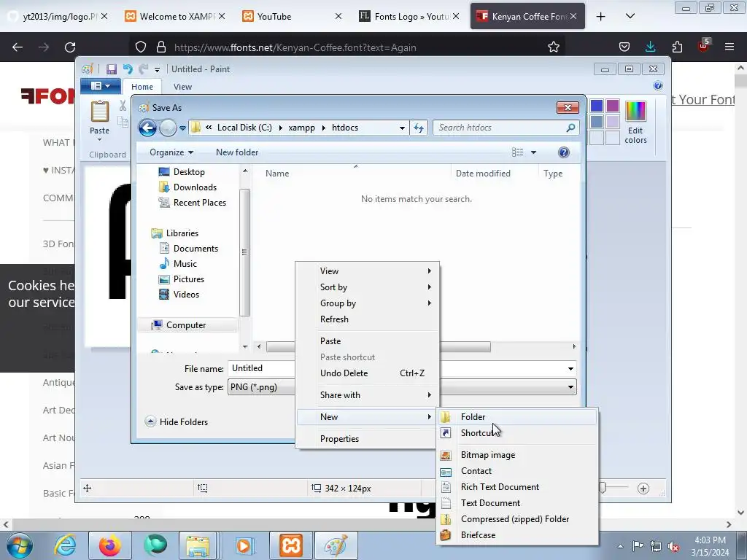Open the Organize dropdown menu
The image size is (747, 560).
pyautogui.click(x=171, y=152)
